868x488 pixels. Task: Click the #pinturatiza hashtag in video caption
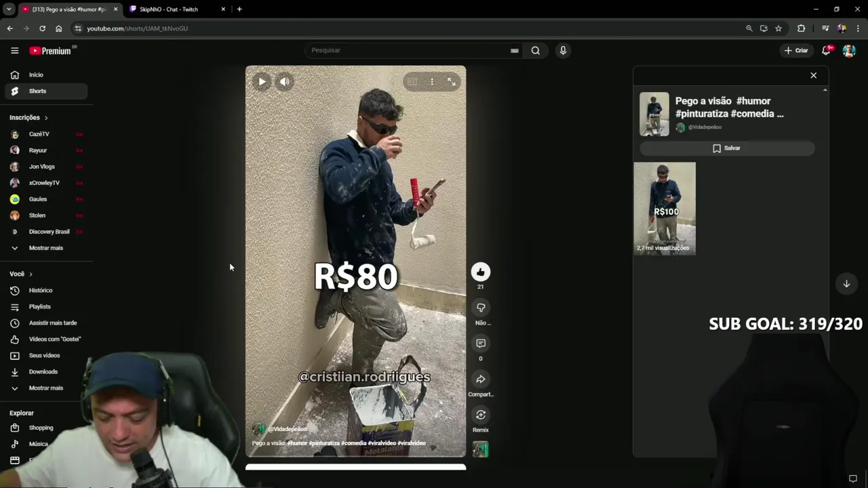pos(324,443)
